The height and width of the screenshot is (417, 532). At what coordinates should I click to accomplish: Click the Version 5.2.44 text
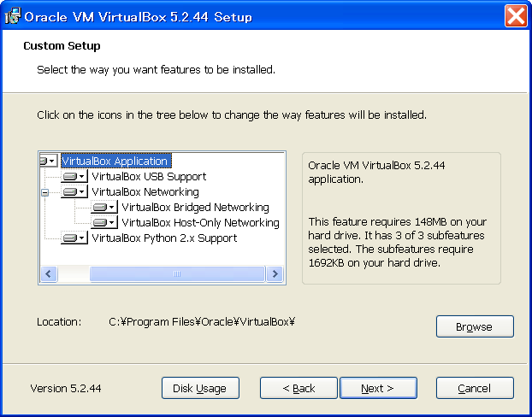click(66, 388)
